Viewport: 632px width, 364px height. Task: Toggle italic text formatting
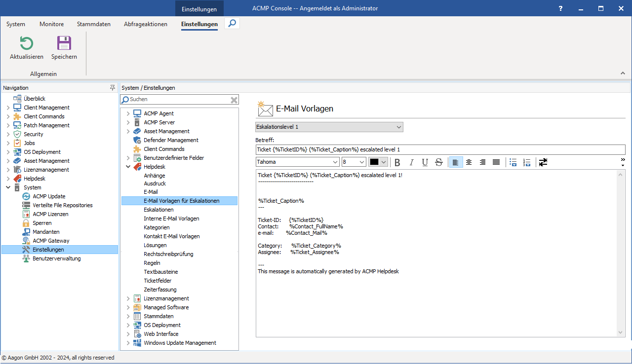click(x=411, y=162)
